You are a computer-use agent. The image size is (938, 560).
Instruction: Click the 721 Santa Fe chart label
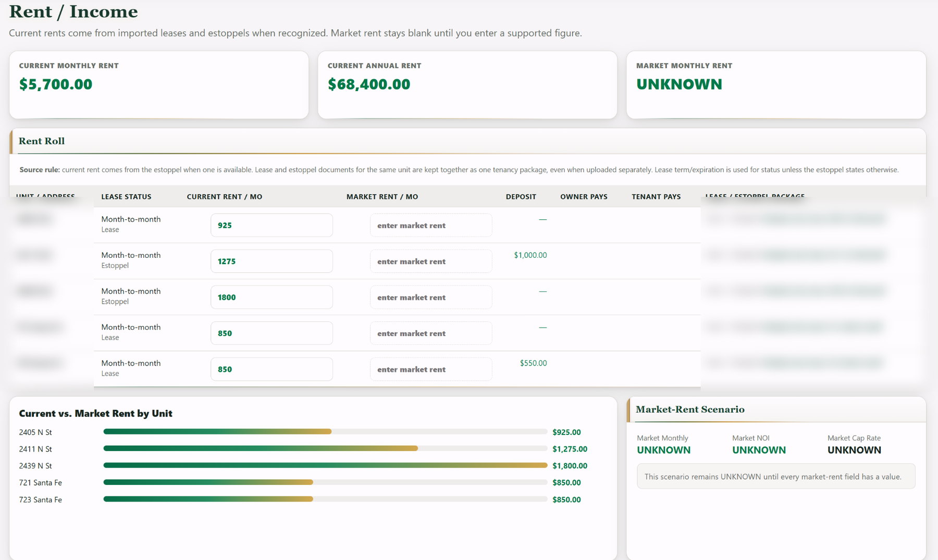pos(40,483)
